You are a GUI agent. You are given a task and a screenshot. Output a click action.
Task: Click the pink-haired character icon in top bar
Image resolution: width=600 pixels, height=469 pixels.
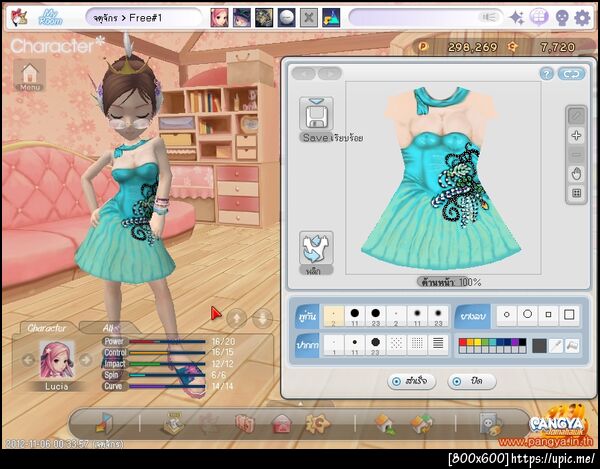[220, 18]
